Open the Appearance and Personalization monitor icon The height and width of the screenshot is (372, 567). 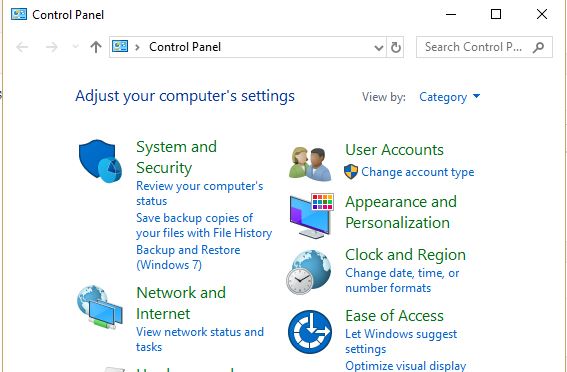point(311,216)
